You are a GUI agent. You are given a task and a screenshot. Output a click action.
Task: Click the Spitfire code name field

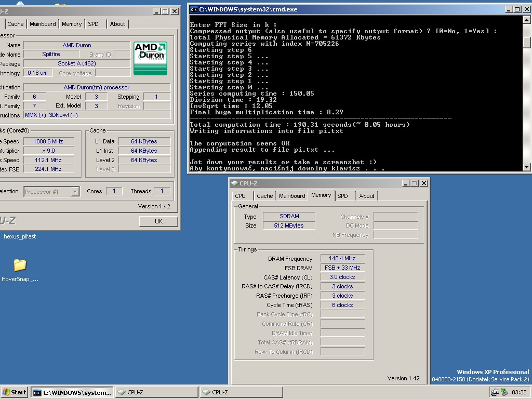click(51, 54)
